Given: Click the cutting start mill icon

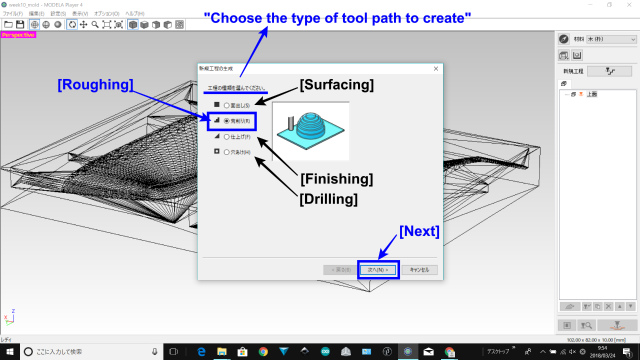Looking at the screenshot, I should coord(617,325).
